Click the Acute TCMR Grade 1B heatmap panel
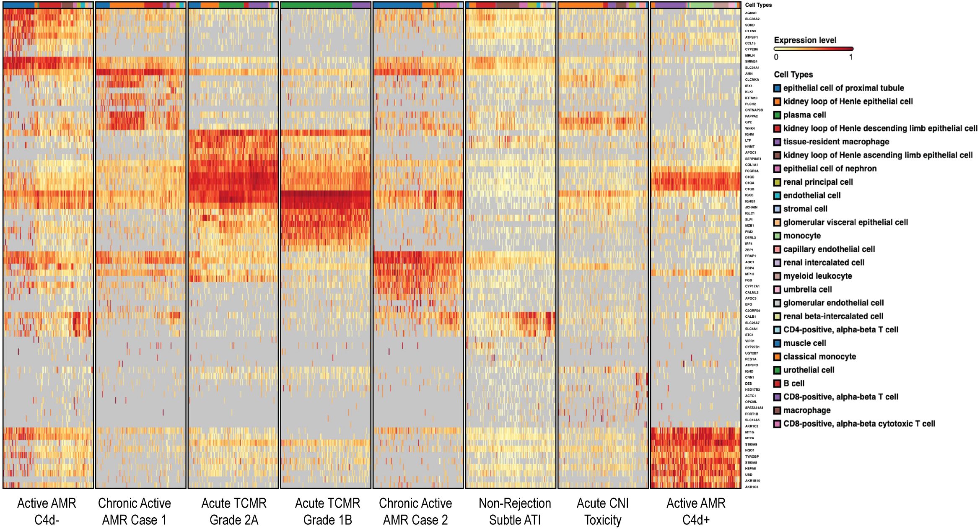This screenshot has width=980, height=529. (326, 247)
